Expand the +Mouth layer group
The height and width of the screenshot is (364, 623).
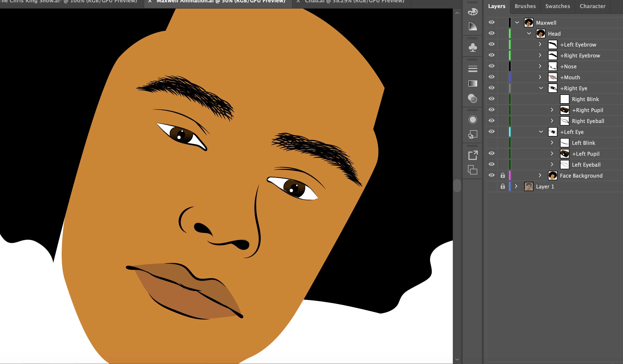540,77
